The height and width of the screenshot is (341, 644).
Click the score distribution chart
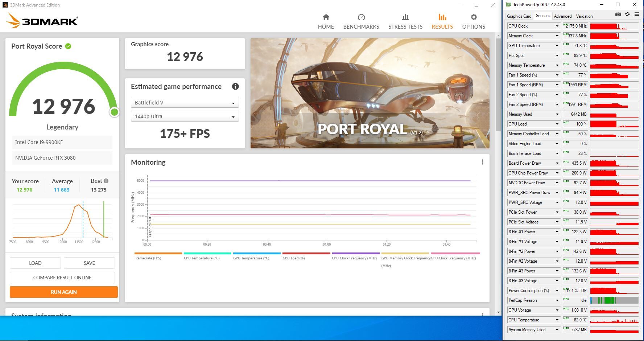[x=62, y=221]
